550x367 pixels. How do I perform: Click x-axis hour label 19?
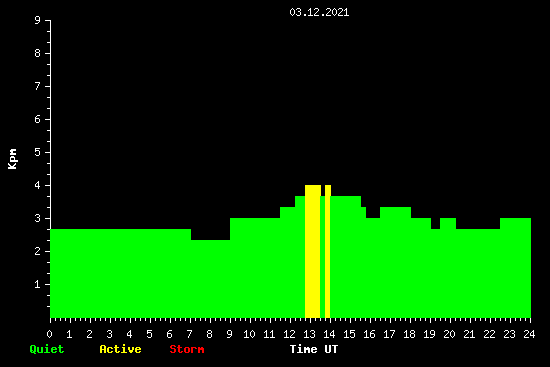click(429, 334)
